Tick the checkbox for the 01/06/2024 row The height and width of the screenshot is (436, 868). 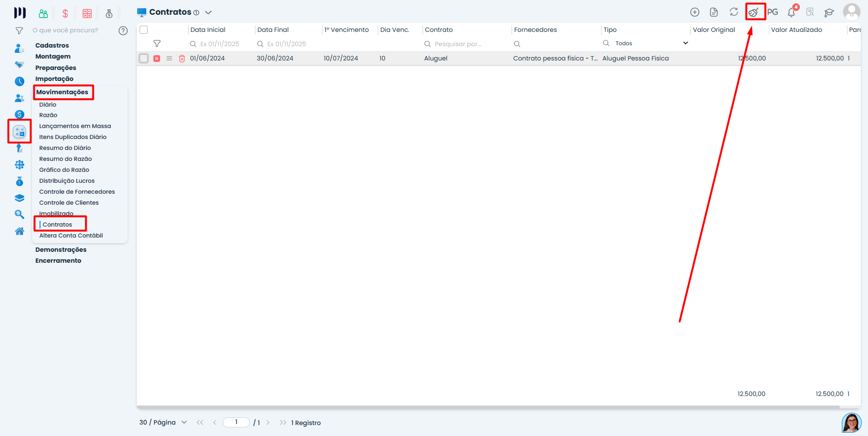coord(144,59)
